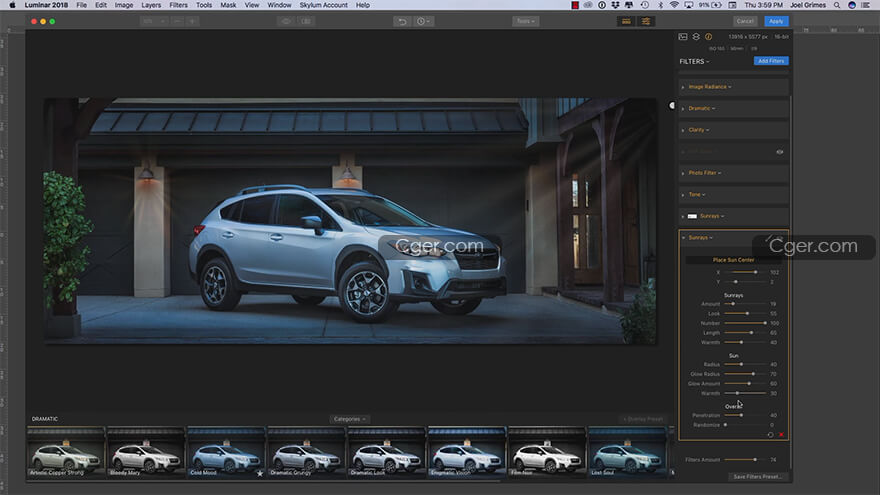Click the Wi-Fi icon in the menu bar

(674, 5)
